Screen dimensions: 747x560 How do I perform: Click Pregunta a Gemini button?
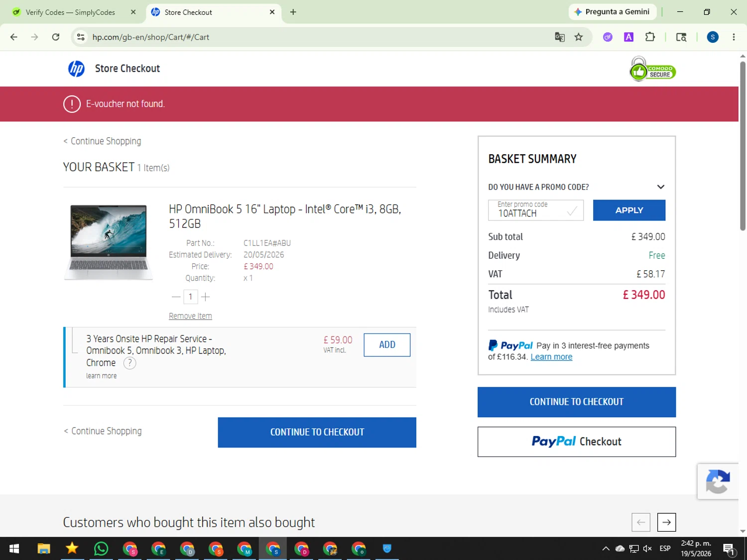click(612, 12)
